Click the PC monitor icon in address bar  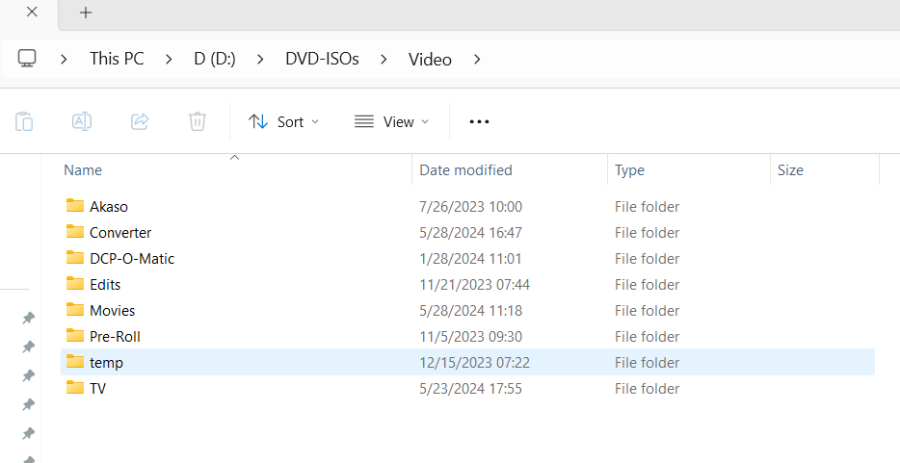click(28, 59)
